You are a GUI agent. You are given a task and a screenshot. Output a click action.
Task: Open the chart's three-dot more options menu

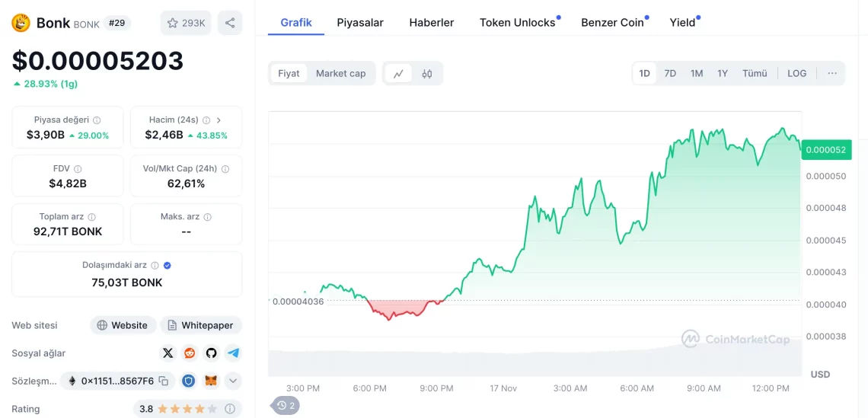click(x=832, y=74)
